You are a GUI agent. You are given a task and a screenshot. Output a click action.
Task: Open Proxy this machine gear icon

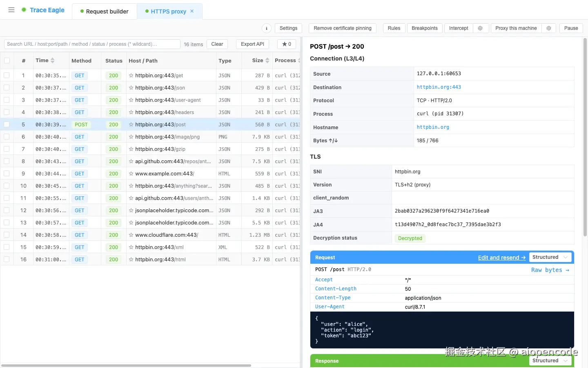(x=549, y=28)
